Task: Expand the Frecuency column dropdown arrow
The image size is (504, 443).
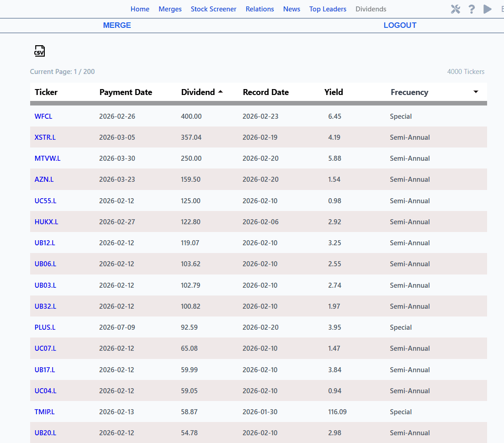Action: (x=476, y=92)
